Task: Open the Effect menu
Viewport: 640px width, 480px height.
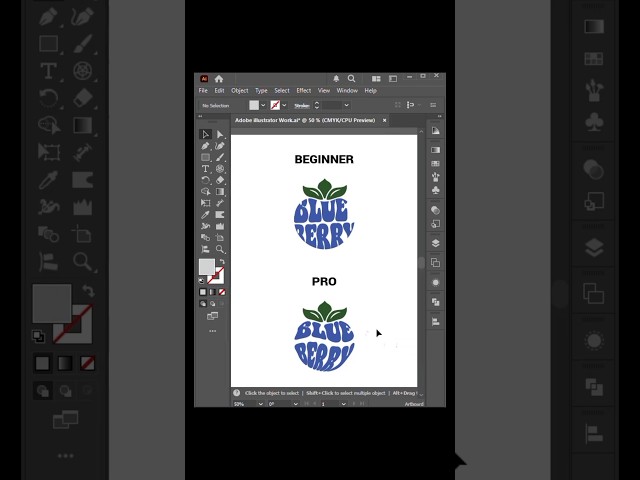Action: [304, 91]
